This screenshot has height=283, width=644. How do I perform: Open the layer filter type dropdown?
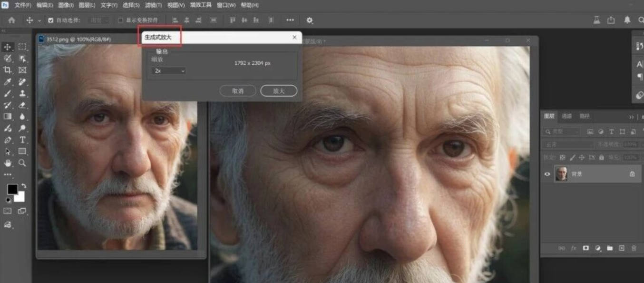tap(562, 131)
